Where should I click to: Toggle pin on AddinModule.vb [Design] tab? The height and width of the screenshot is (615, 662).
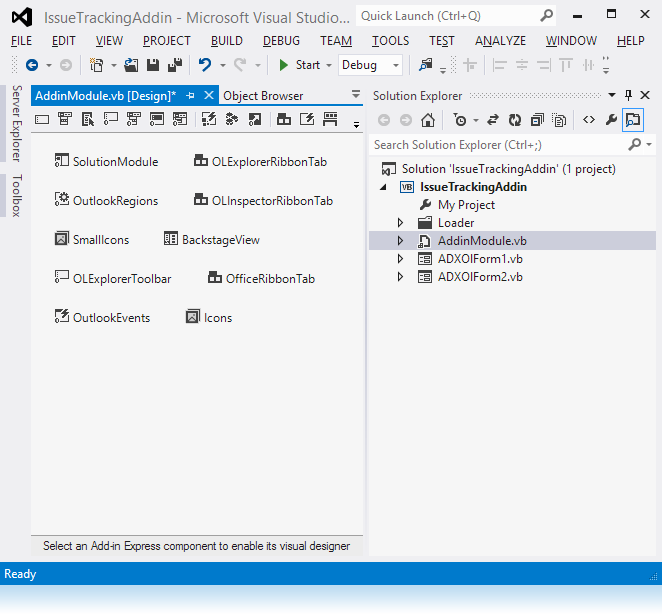click(190, 95)
